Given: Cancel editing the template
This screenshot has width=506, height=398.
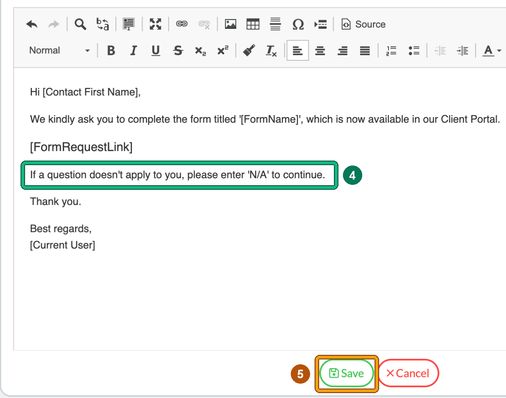Looking at the screenshot, I should [408, 373].
